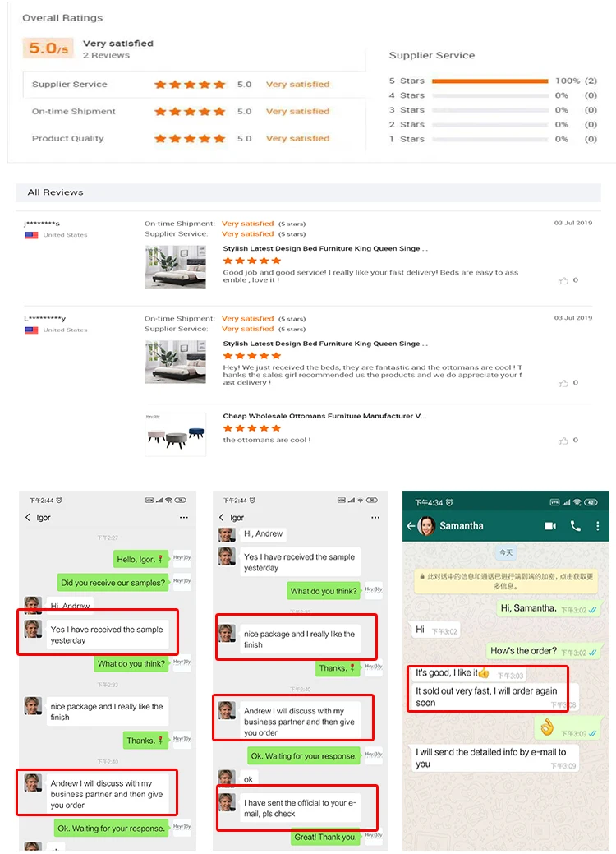Tap the "Hi, Samantha." message bubble
This screenshot has height=854, width=616.
[x=549, y=608]
